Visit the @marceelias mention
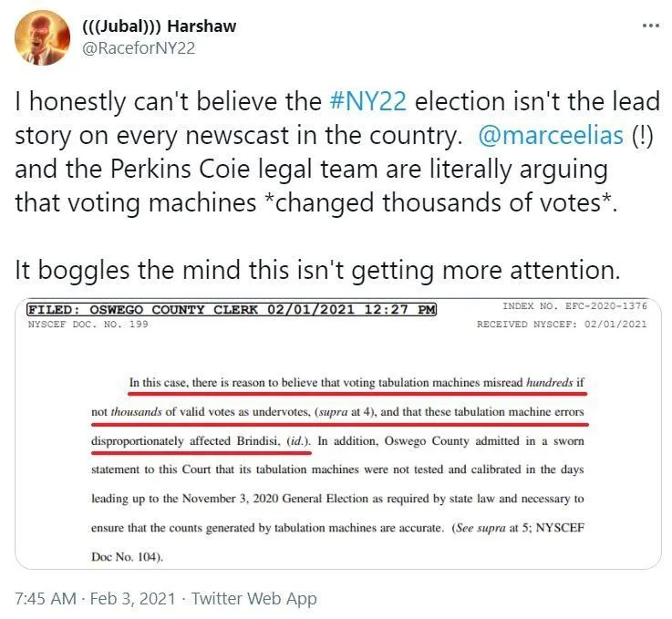Screen dimensions: 672x619 [x=550, y=136]
